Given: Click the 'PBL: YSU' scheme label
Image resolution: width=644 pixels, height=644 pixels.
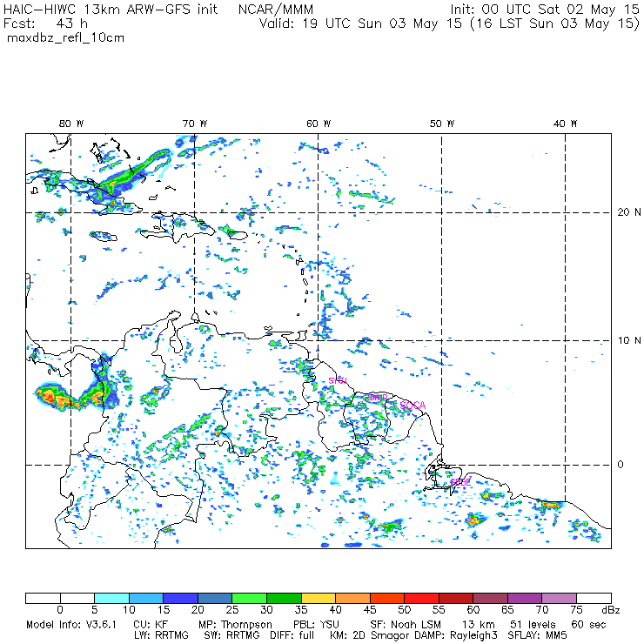Looking at the screenshot, I should (316, 625).
